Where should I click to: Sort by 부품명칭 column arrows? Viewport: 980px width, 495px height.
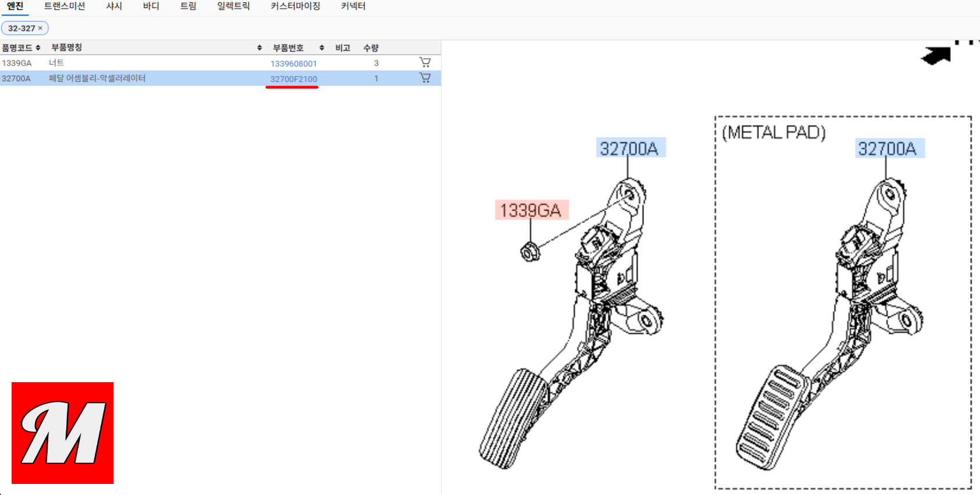click(259, 48)
